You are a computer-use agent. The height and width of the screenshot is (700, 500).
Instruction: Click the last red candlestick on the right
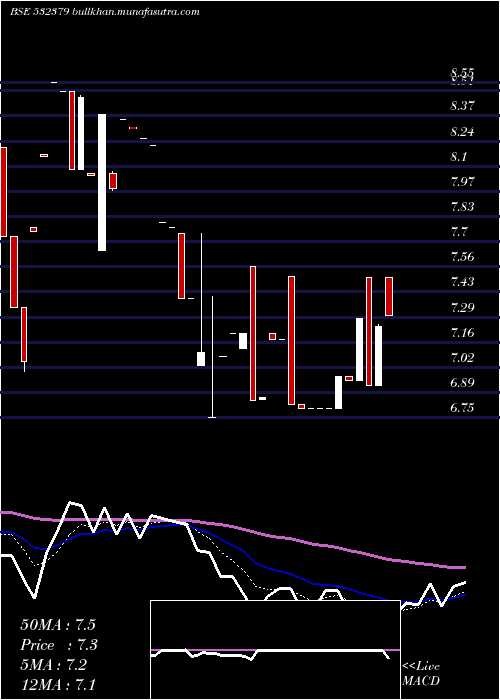click(389, 296)
